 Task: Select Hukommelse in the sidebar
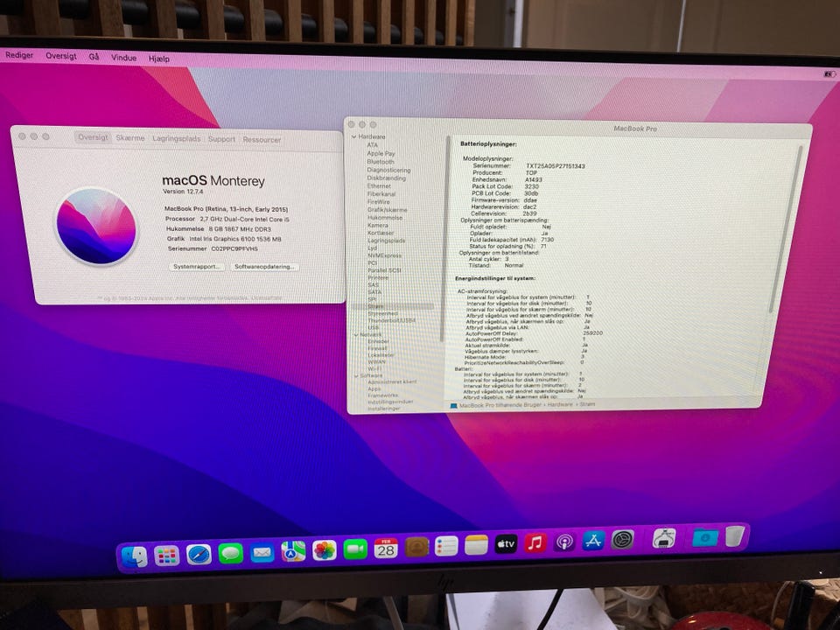[385, 218]
